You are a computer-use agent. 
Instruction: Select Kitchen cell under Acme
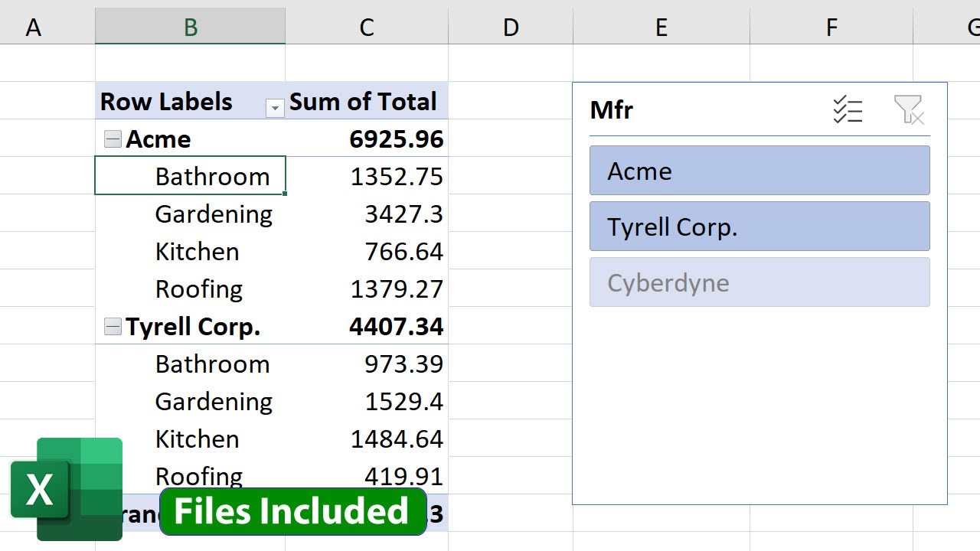[191, 252]
